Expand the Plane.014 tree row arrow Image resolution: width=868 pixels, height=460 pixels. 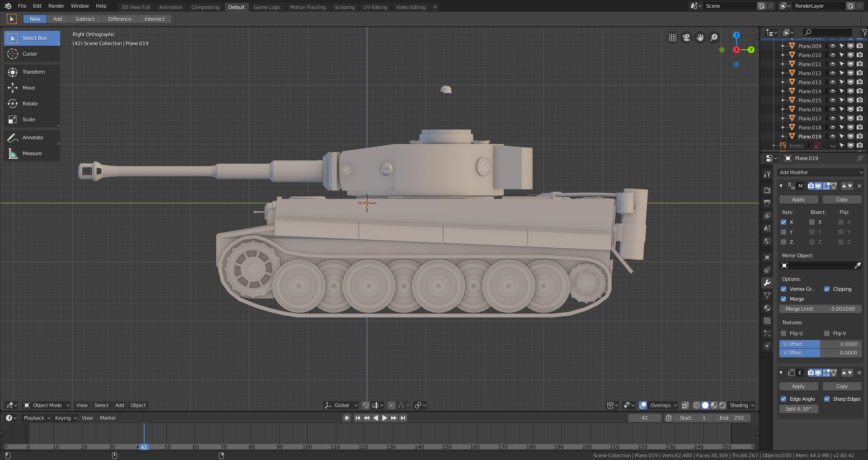click(x=783, y=91)
